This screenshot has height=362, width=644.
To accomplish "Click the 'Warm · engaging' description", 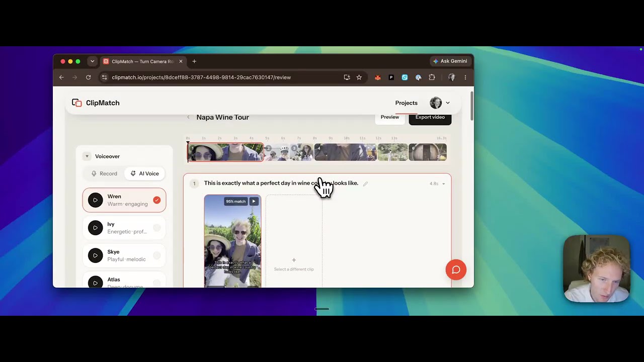I will pos(128,204).
